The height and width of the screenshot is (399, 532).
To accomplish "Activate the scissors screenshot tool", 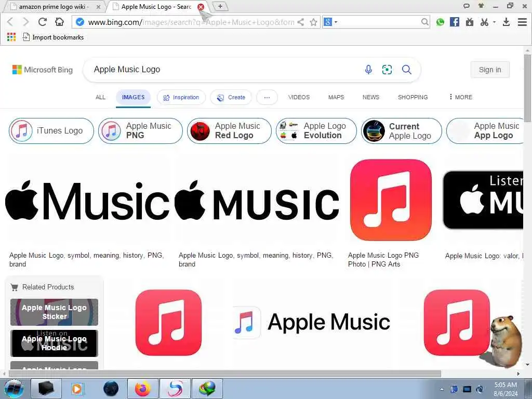I will pos(484,22).
